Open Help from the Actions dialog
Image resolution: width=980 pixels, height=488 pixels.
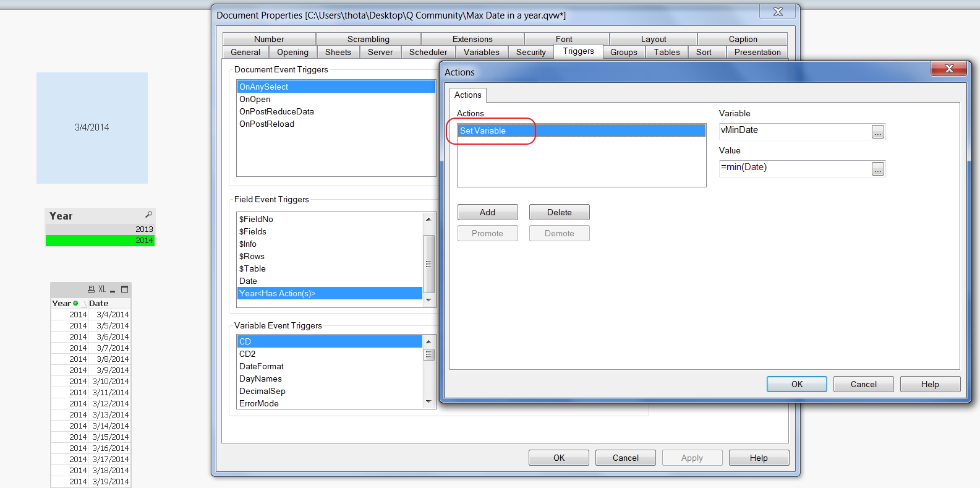coord(931,384)
